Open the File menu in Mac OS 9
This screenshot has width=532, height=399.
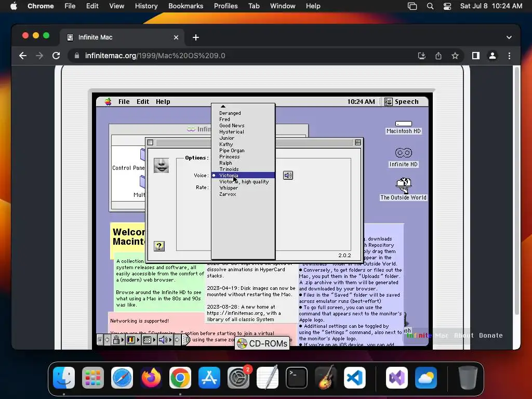(124, 101)
